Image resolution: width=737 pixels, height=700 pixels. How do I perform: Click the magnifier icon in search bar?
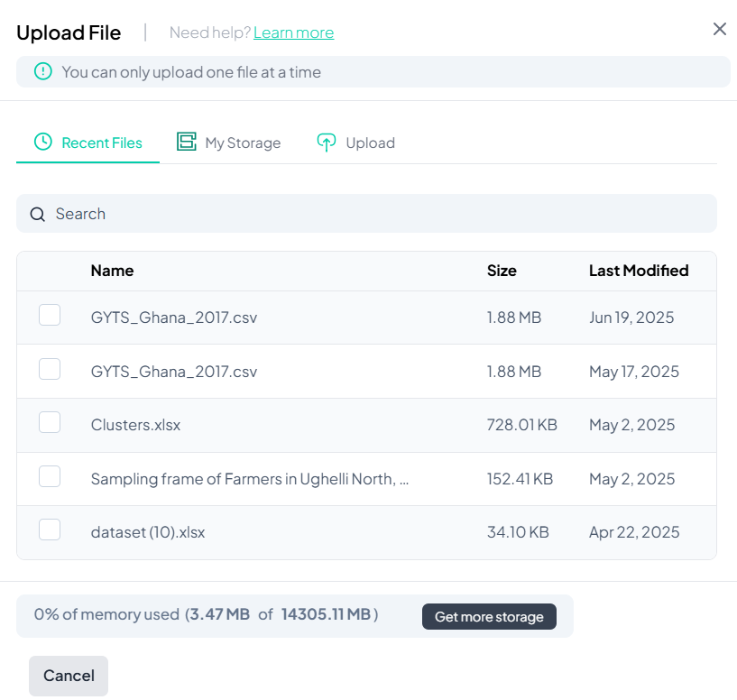(38, 215)
